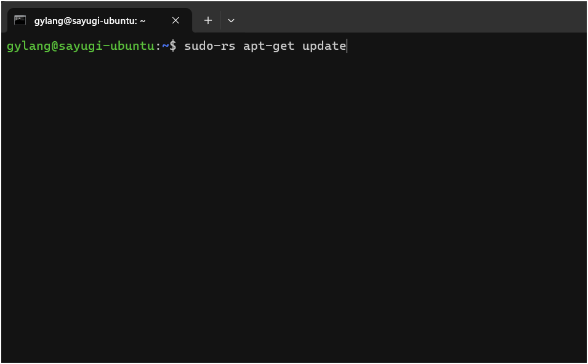
Task: Click the text cursor after "update"
Action: 347,46
